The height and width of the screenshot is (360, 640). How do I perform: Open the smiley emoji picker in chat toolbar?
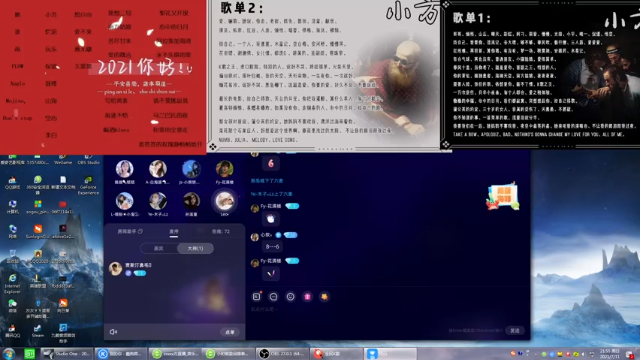pos(290,297)
